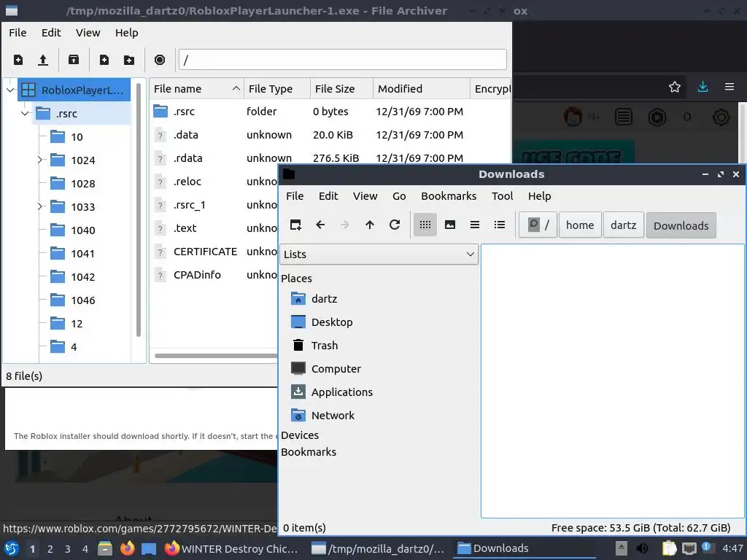This screenshot has height=560, width=747.
Task: Go forward in Downloads file manager
Action: tap(345, 225)
